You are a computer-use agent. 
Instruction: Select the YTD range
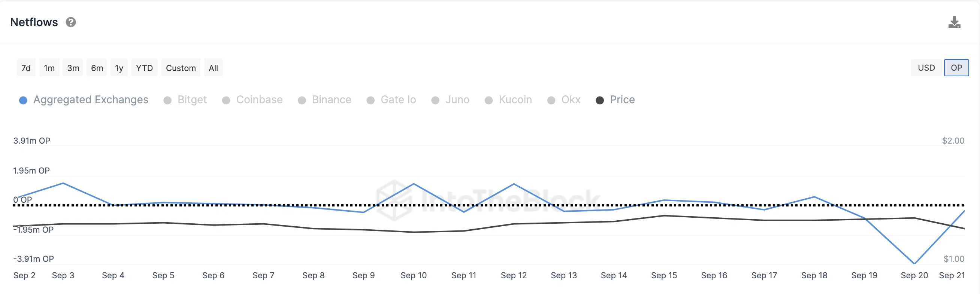[144, 68]
